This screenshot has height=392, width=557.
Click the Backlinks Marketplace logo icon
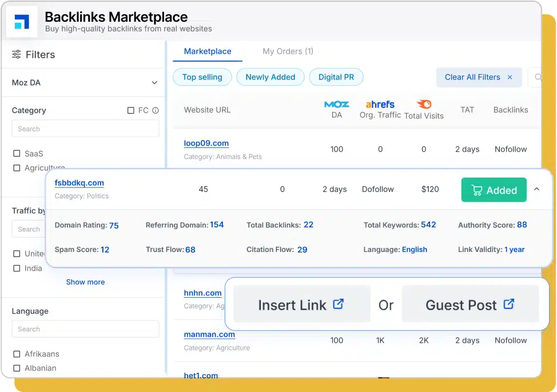(22, 22)
